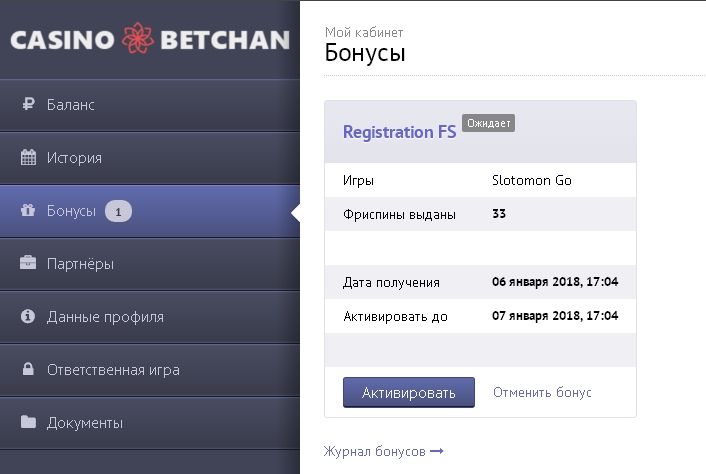Click the briefcase icon beside Партнёры

pyautogui.click(x=28, y=264)
